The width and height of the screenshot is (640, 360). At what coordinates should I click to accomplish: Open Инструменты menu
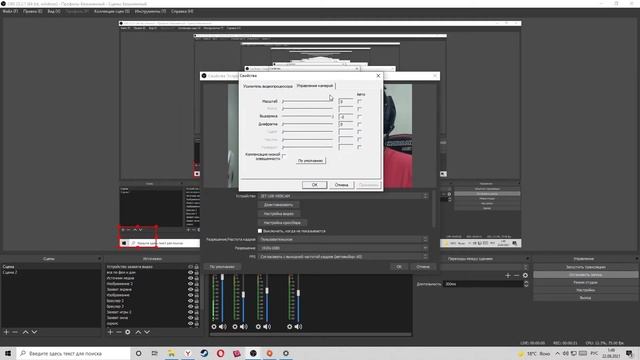coord(150,11)
